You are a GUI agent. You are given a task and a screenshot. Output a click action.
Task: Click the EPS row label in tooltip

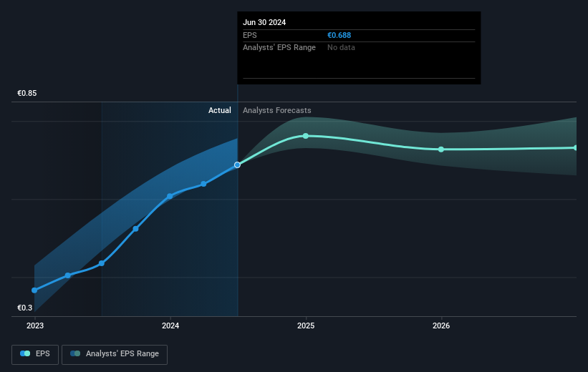[250, 35]
